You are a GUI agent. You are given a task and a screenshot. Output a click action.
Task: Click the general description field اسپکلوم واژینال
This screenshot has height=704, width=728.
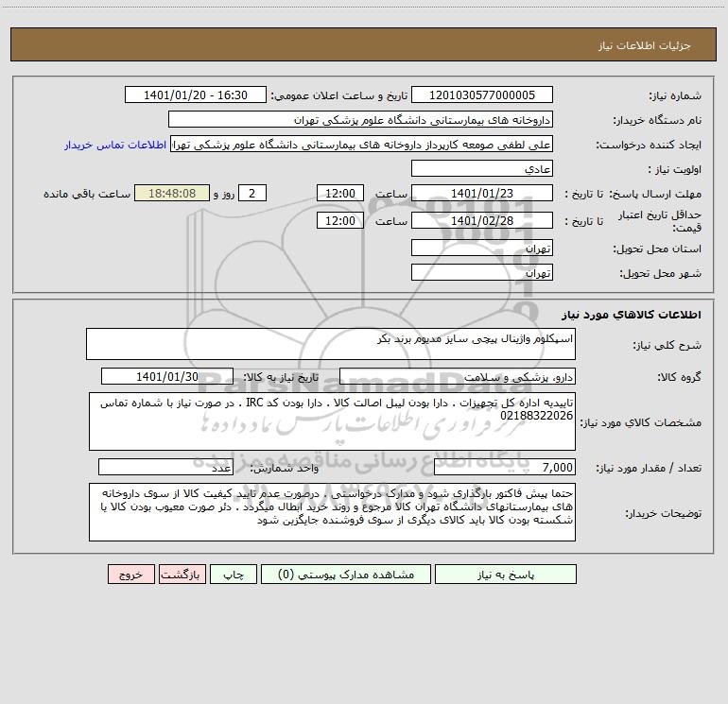[331, 344]
